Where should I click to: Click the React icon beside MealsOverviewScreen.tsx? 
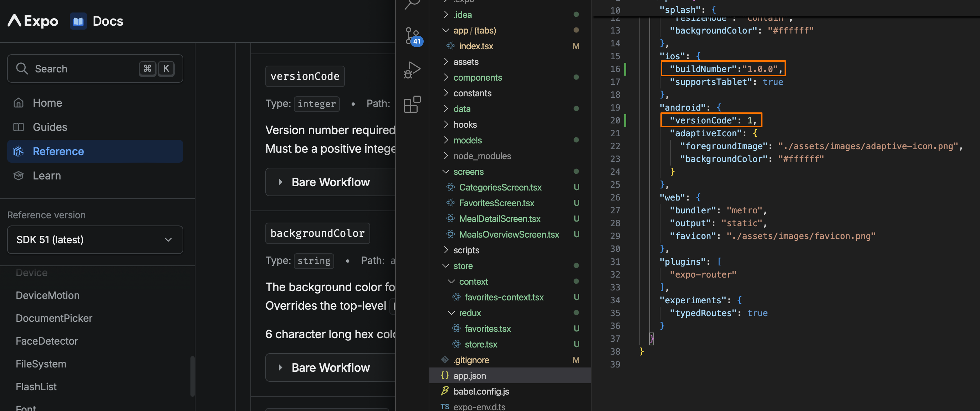450,234
